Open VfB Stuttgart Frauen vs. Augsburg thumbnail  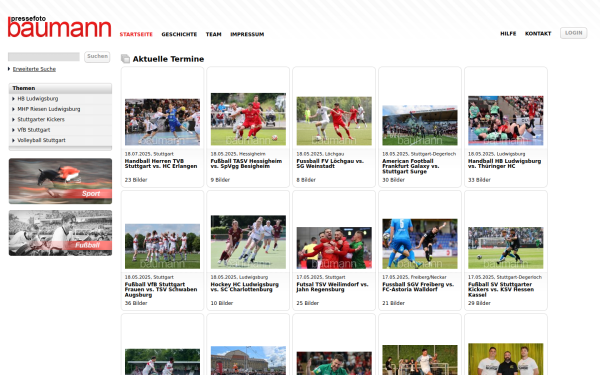(162, 246)
